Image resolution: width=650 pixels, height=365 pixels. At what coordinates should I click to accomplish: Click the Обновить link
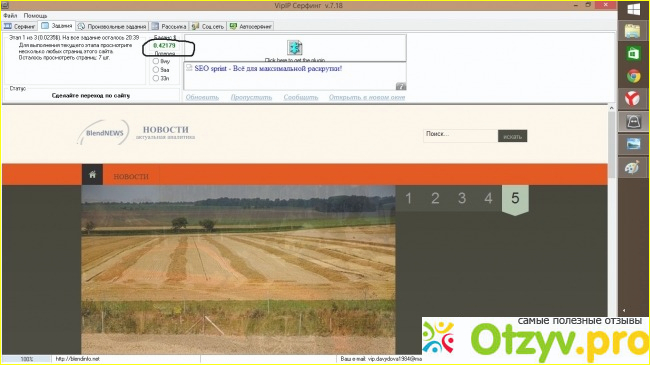(x=202, y=97)
